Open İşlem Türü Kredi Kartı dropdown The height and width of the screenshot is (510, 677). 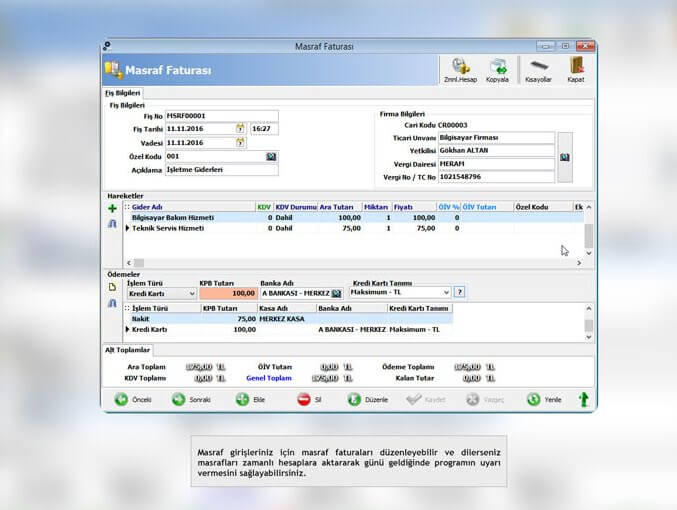192,294
